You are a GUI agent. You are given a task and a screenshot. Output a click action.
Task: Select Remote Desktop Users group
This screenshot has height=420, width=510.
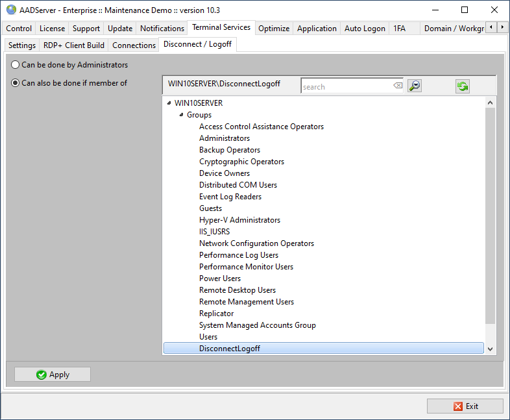237,290
